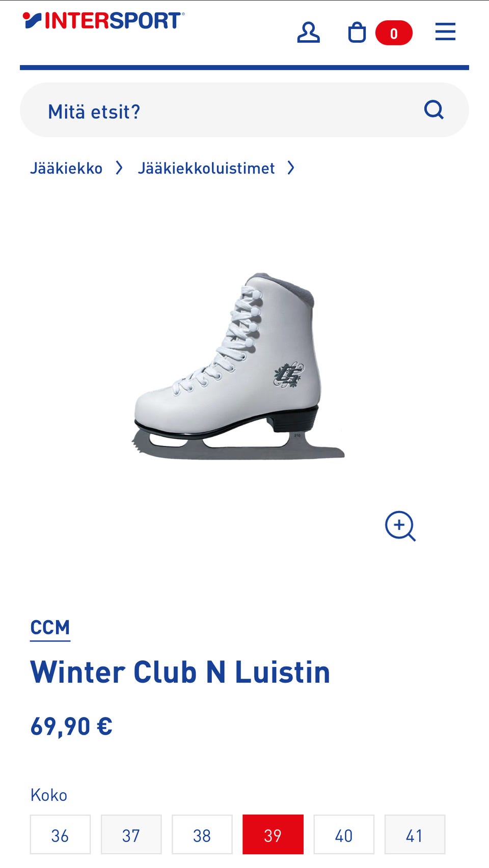Open the Jääkiekko breadcrumb
489x868 pixels.
66,168
